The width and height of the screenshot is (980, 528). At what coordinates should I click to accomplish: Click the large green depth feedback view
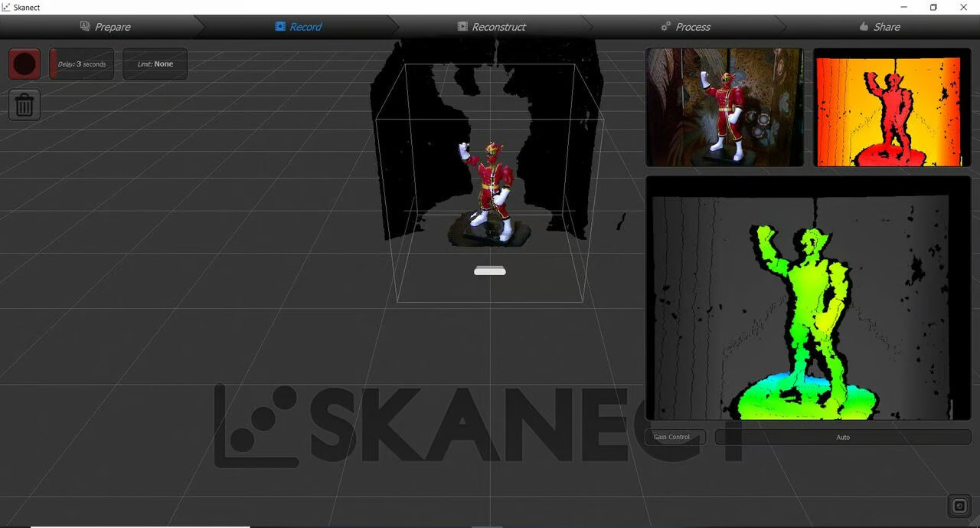coord(808,298)
